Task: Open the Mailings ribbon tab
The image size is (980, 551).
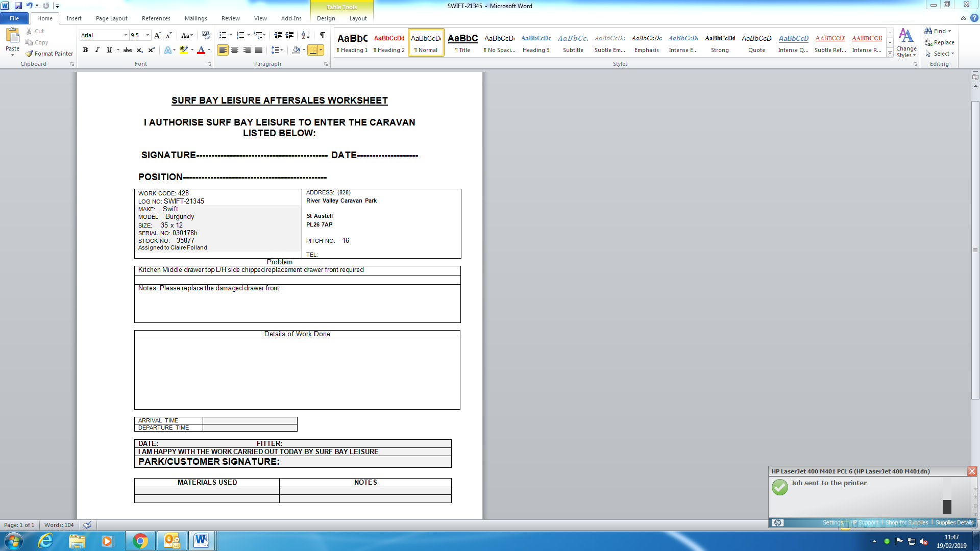Action: point(195,18)
